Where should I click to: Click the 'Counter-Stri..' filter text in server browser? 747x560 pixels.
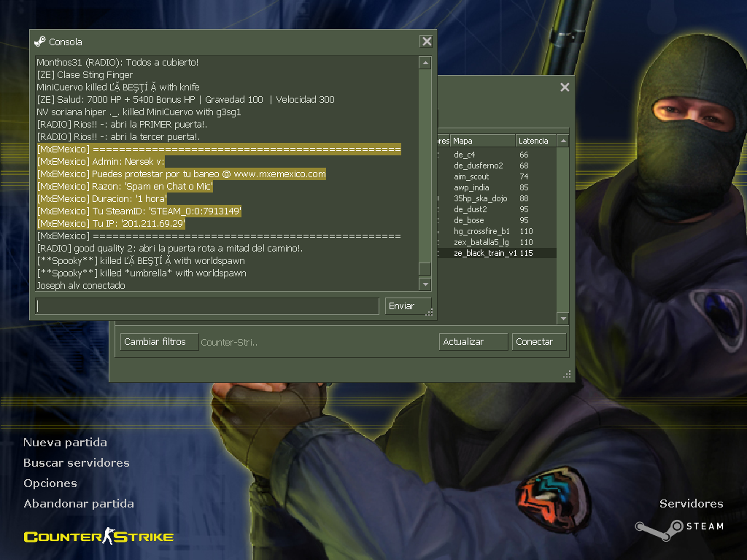coord(229,343)
